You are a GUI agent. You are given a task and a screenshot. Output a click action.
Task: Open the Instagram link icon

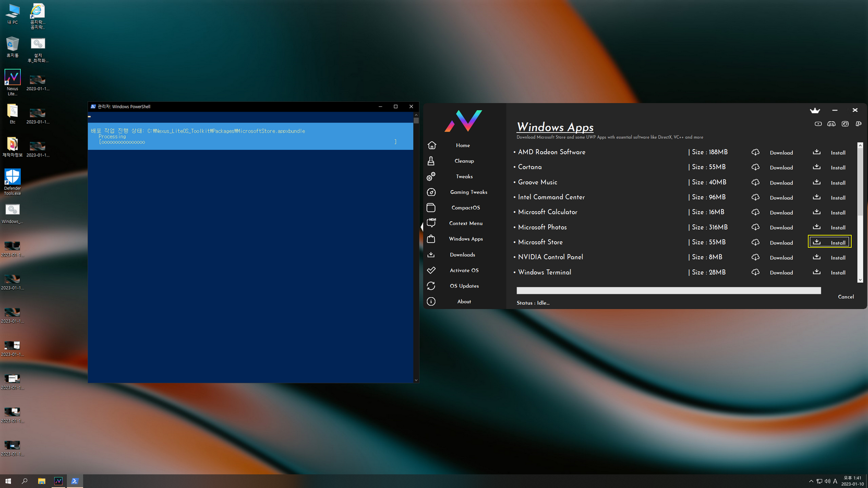point(845,124)
